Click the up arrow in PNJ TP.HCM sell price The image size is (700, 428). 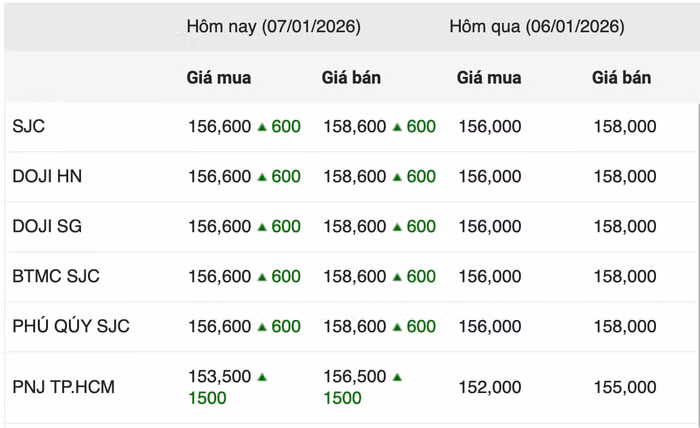coord(397,377)
